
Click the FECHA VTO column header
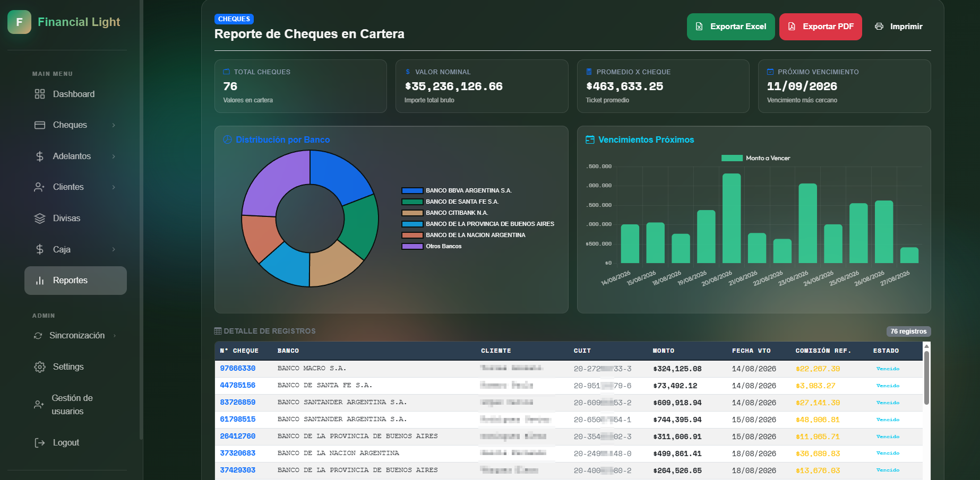click(751, 351)
